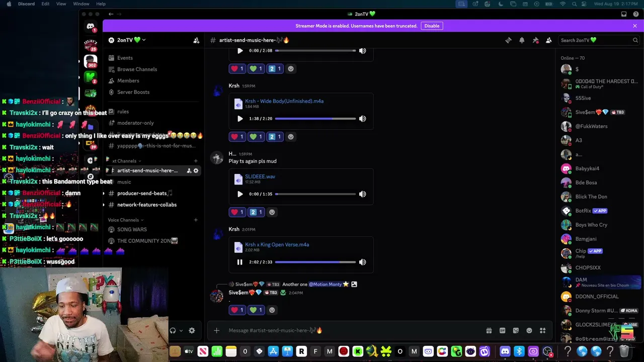Click the back navigation arrow
This screenshot has width=644, height=362.
[111, 14]
